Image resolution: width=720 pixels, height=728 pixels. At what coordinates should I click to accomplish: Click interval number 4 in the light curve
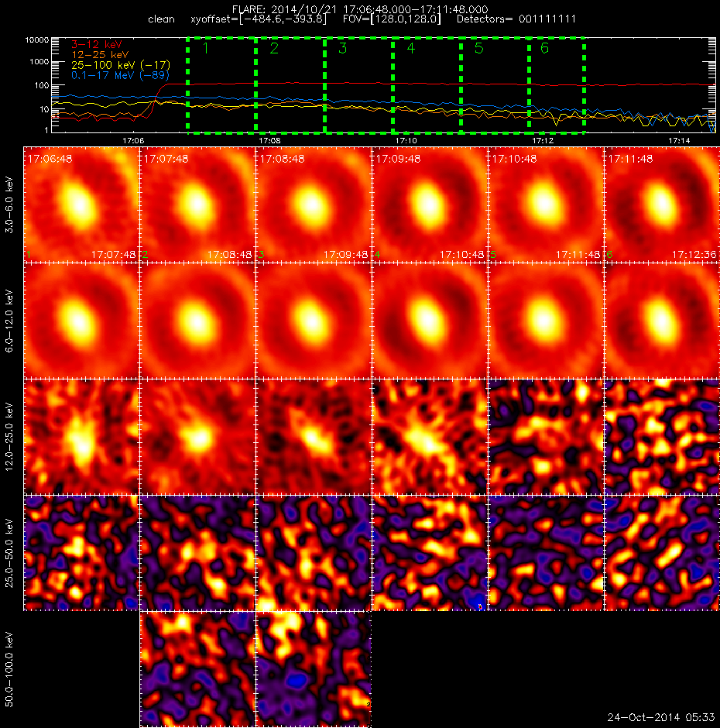pyautogui.click(x=411, y=48)
